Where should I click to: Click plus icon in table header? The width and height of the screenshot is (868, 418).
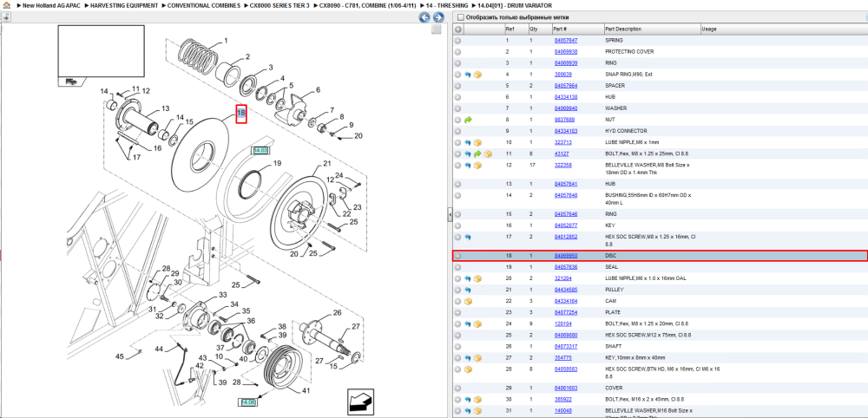click(x=457, y=29)
